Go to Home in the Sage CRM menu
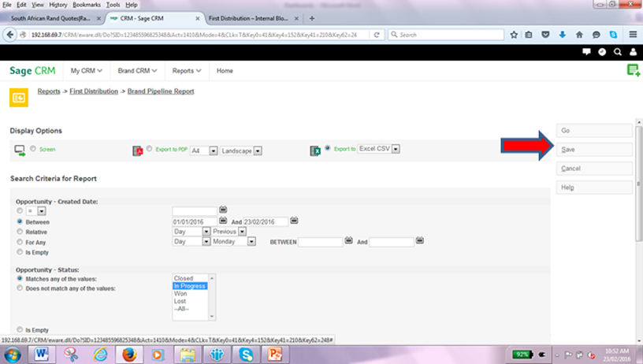The image size is (643, 364). (225, 71)
